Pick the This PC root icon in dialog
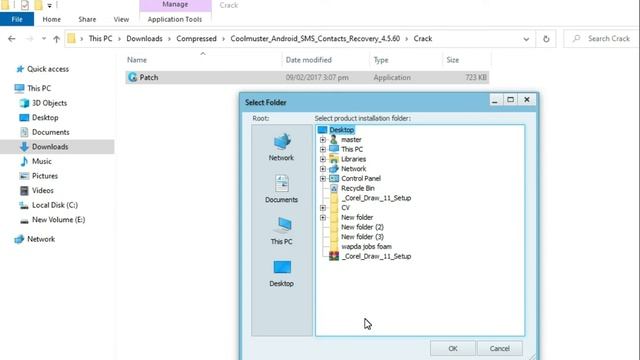 [282, 226]
